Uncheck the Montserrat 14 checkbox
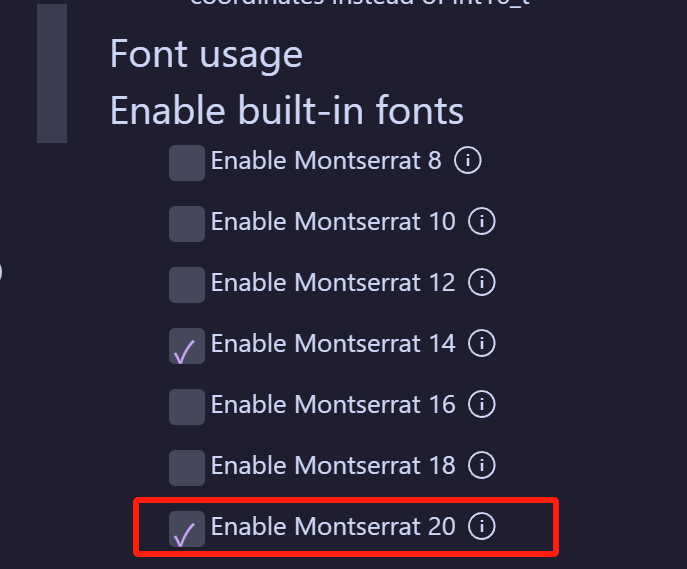687x569 pixels. click(187, 346)
